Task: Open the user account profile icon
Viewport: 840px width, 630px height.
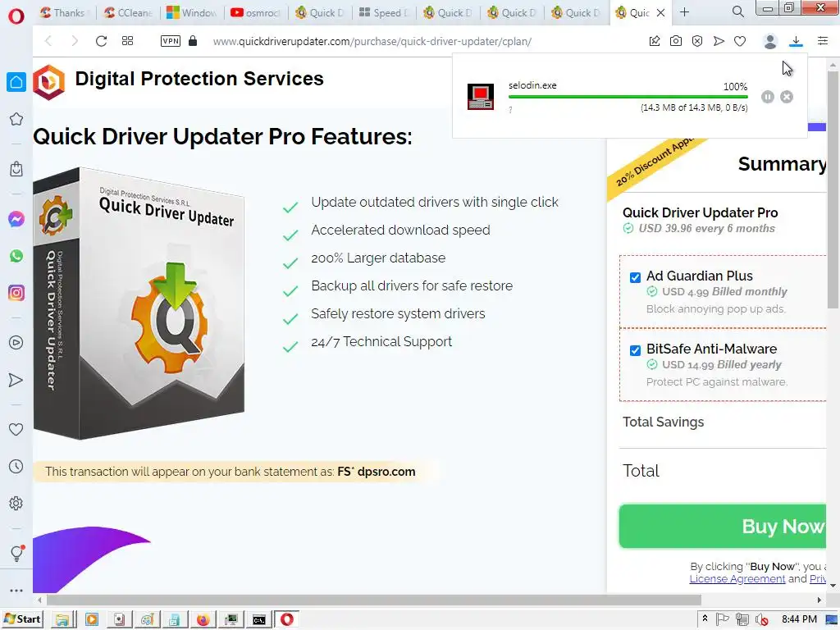Action: click(770, 41)
